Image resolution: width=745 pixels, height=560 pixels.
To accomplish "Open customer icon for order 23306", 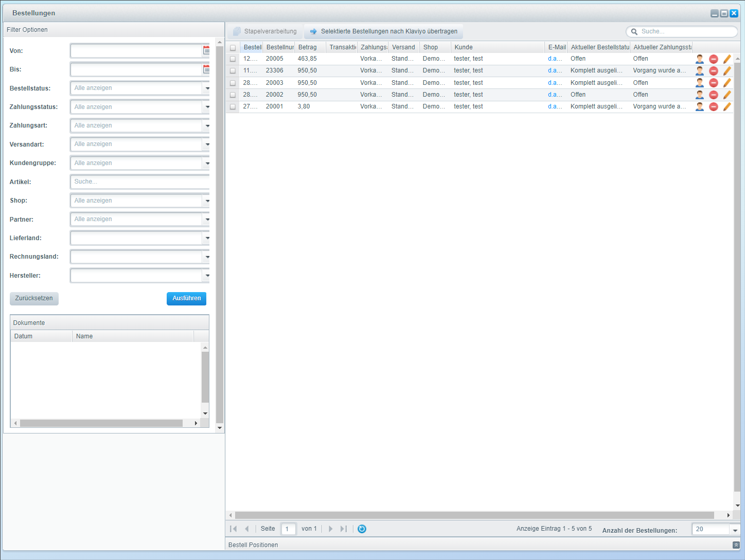I will pos(700,70).
